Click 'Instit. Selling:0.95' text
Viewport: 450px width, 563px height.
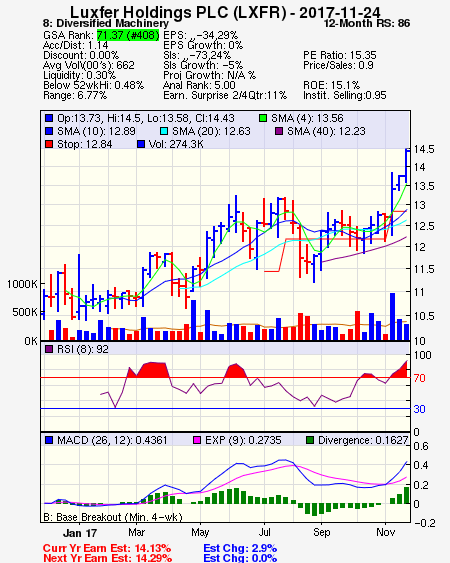345,96
